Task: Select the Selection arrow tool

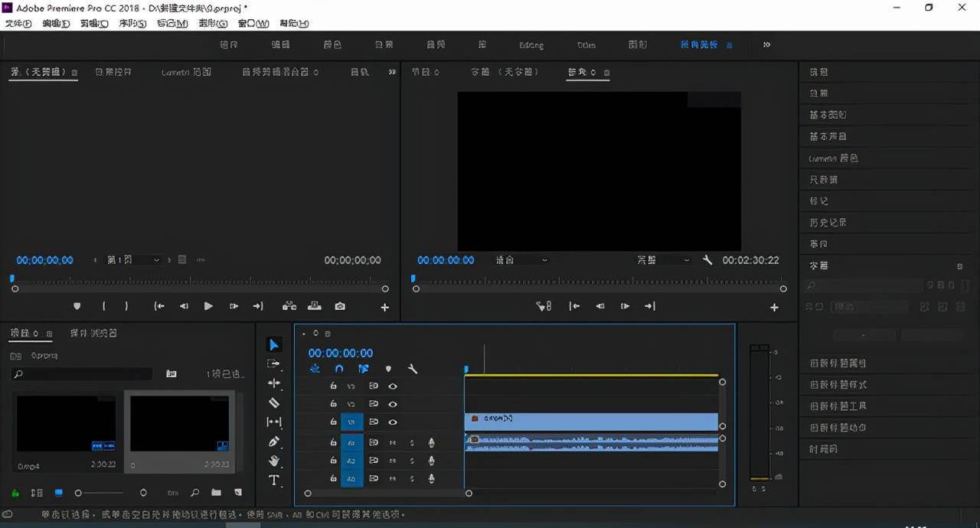Action: point(274,345)
